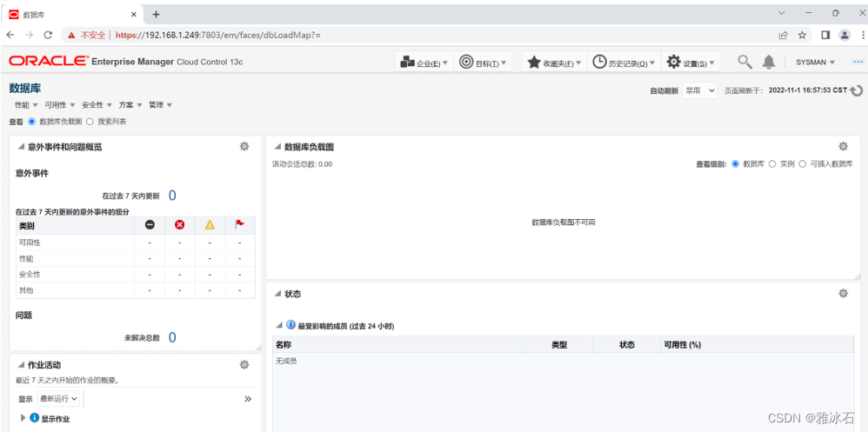Open gear settings for 数据库负载图 panel
This screenshot has width=868, height=432.
[843, 147]
